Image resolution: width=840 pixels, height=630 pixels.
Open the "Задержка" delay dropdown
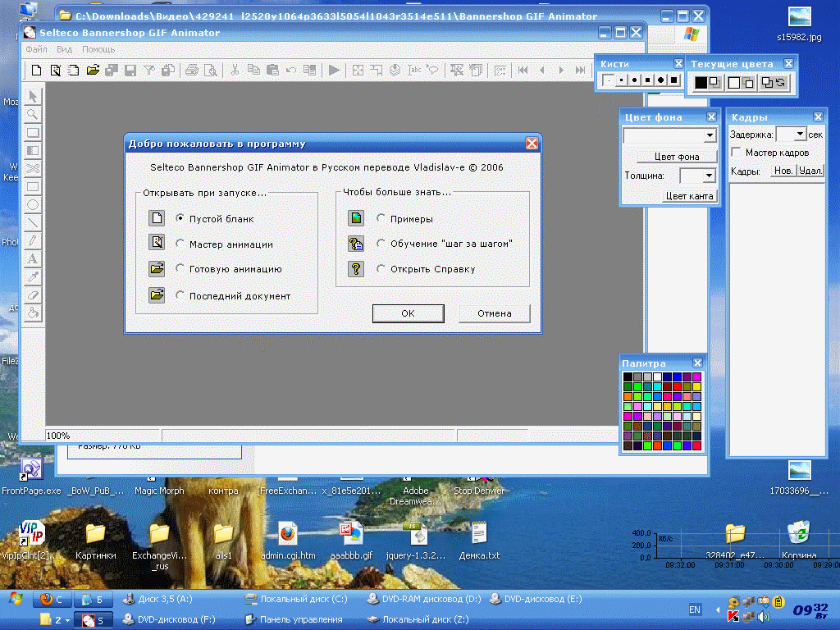[800, 135]
